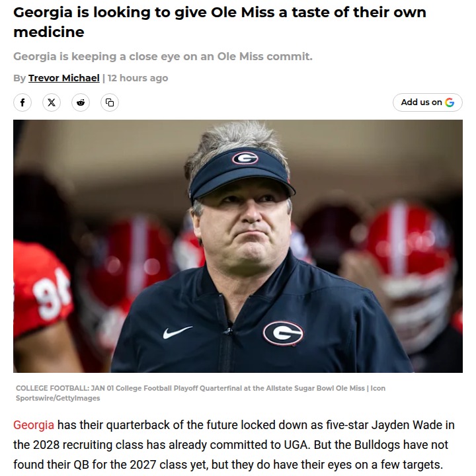Viewport: 476px width, 476px height.
Task: Share the article on Facebook
Action: coord(22,102)
